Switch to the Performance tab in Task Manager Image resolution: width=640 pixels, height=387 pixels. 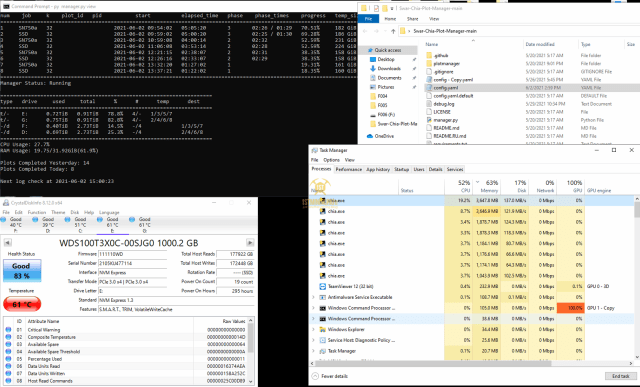pyautogui.click(x=349, y=169)
